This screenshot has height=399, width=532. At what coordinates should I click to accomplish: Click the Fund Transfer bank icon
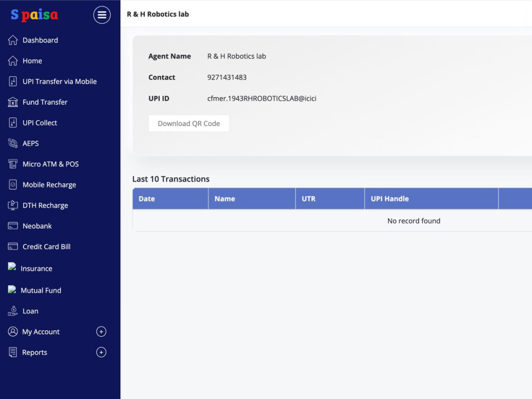click(x=13, y=102)
